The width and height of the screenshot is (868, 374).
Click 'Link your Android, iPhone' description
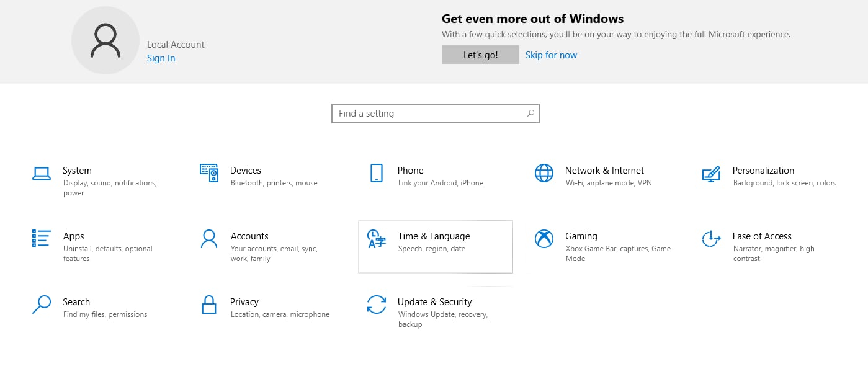click(441, 183)
